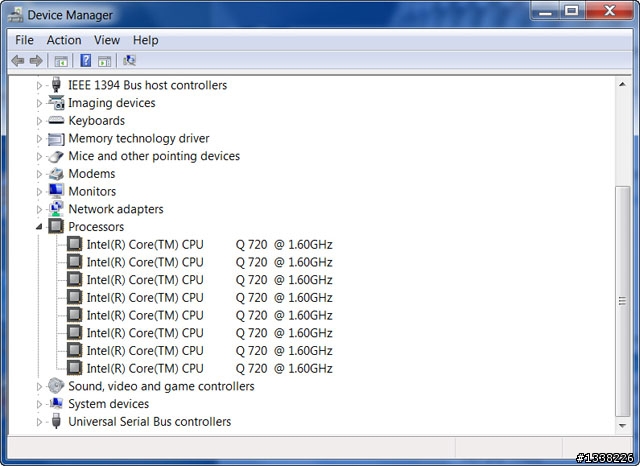Select the 'Monitors' label
Viewport: 640px width, 466px height.
click(x=92, y=191)
